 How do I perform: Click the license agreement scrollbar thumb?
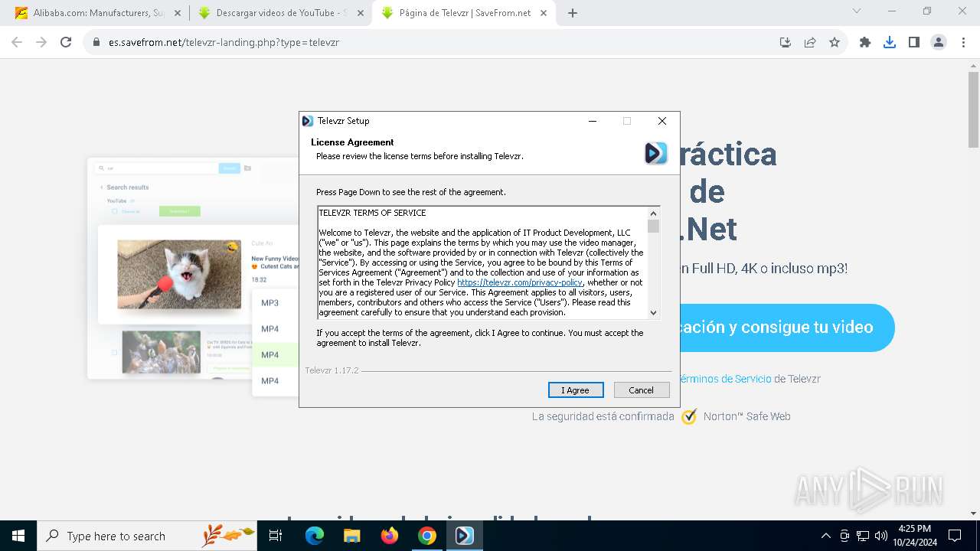pyautogui.click(x=653, y=226)
